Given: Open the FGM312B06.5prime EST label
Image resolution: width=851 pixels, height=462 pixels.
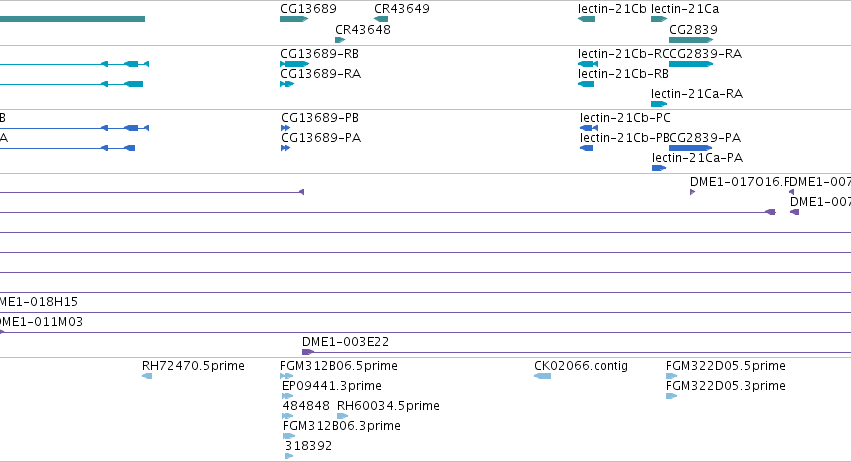Looking at the screenshot, I should [x=339, y=365].
